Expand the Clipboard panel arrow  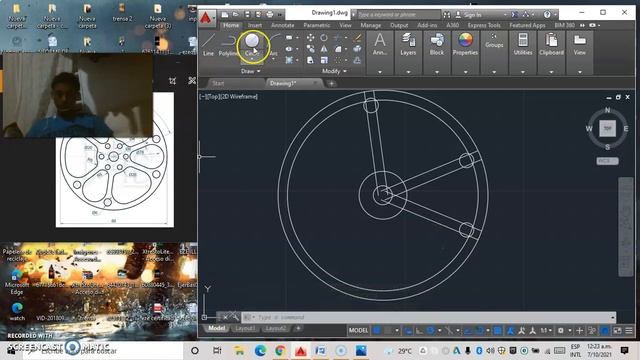click(551, 72)
